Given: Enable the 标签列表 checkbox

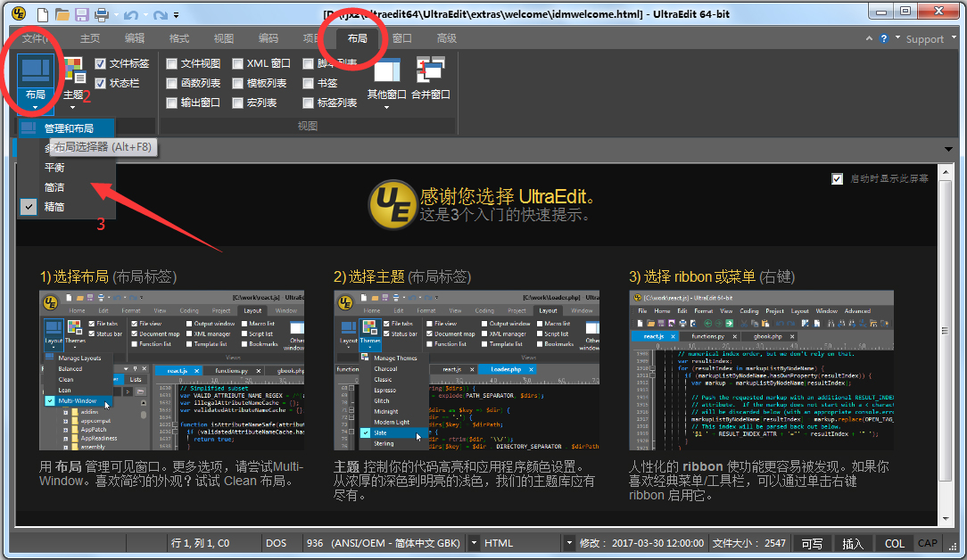Looking at the screenshot, I should [x=309, y=103].
